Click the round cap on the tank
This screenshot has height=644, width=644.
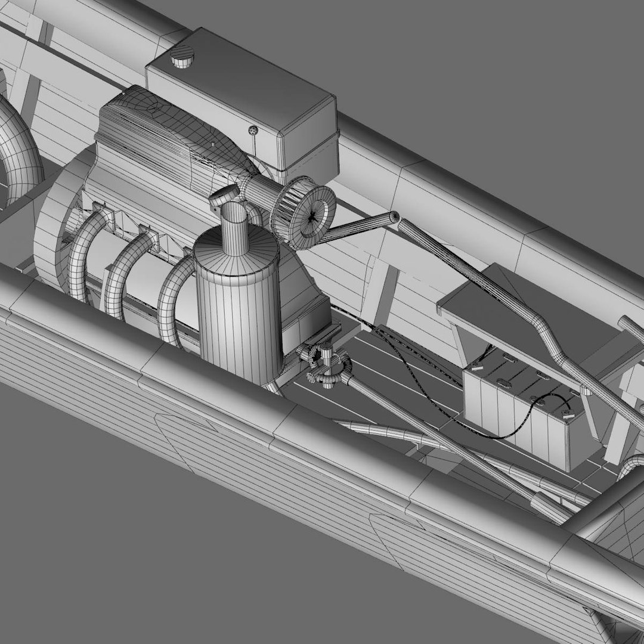point(182,56)
